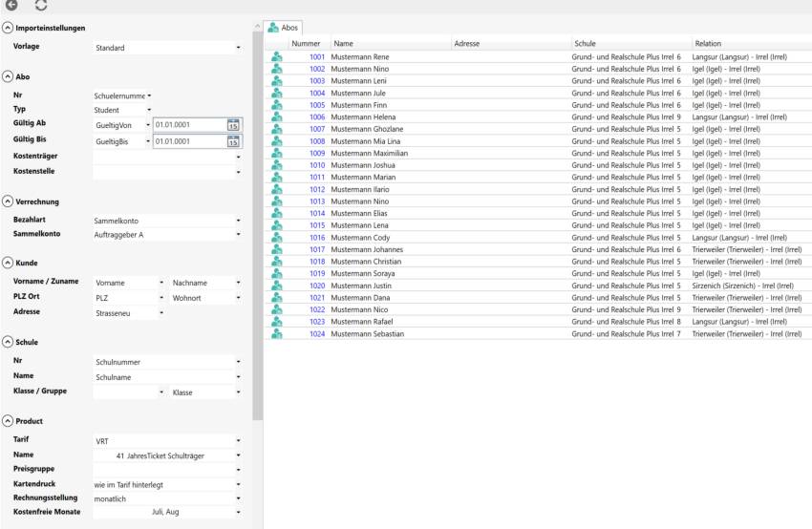Viewport: 812px width, 529px height.
Task: Sort by the Schule column header
Action: coord(631,44)
